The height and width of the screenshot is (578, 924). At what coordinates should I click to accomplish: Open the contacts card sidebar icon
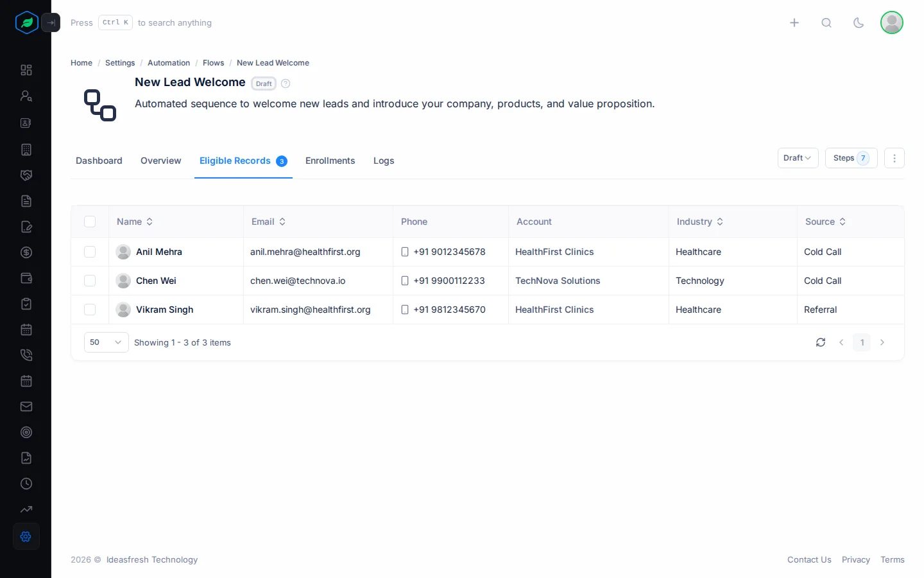pyautogui.click(x=26, y=123)
